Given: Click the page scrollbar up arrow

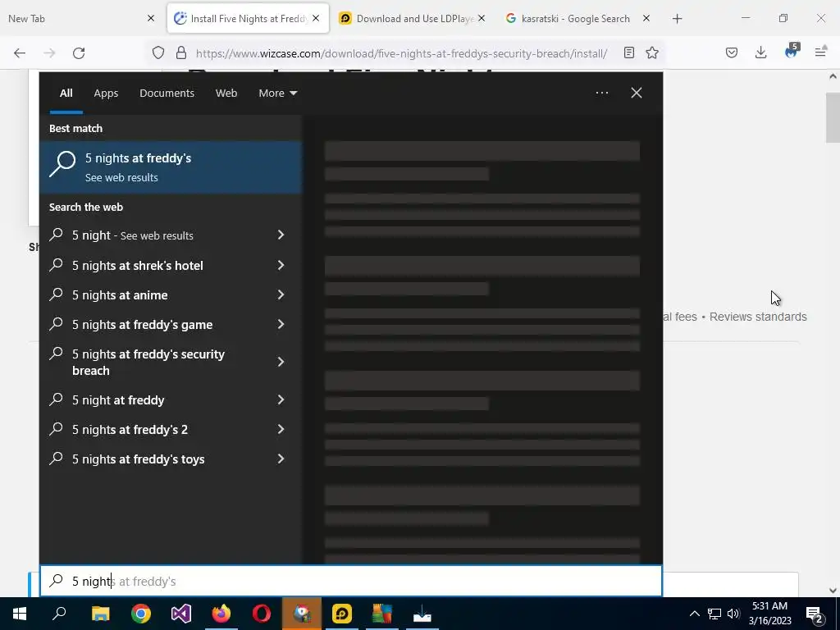Looking at the screenshot, I should [x=833, y=76].
